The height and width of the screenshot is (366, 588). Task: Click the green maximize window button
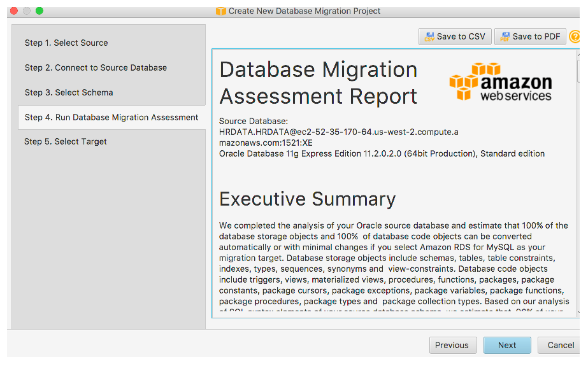click(39, 11)
